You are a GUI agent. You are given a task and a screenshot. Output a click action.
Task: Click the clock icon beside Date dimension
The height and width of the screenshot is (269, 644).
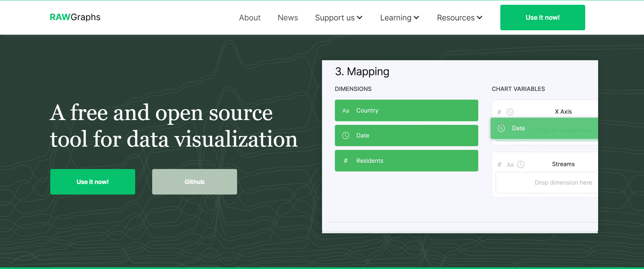click(x=346, y=135)
